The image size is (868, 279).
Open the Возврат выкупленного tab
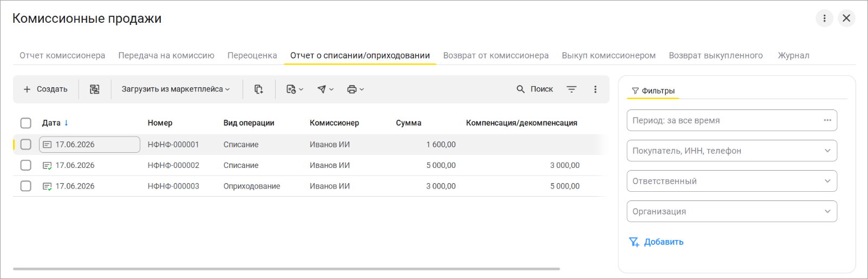[x=716, y=55]
